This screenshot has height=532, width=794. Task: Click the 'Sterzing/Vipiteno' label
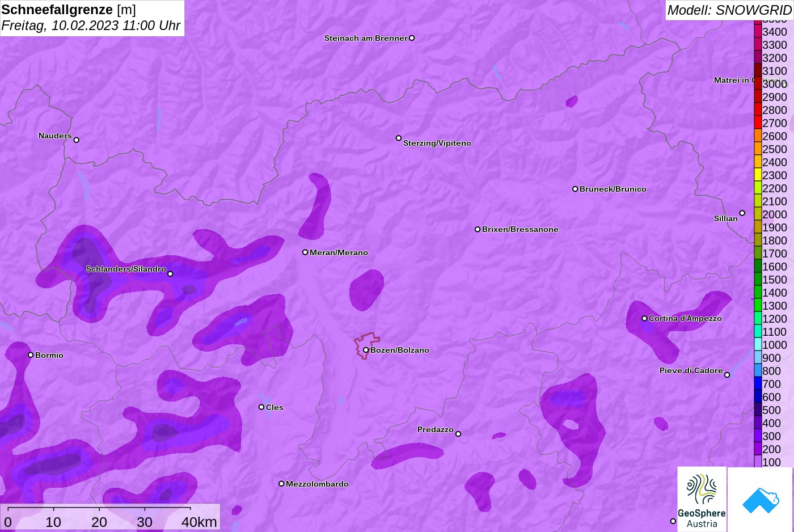click(x=437, y=143)
